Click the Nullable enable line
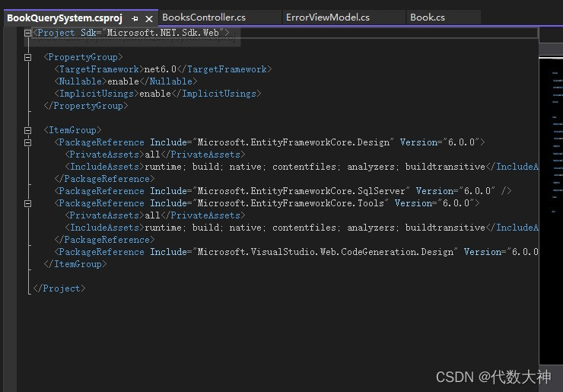 click(x=126, y=81)
